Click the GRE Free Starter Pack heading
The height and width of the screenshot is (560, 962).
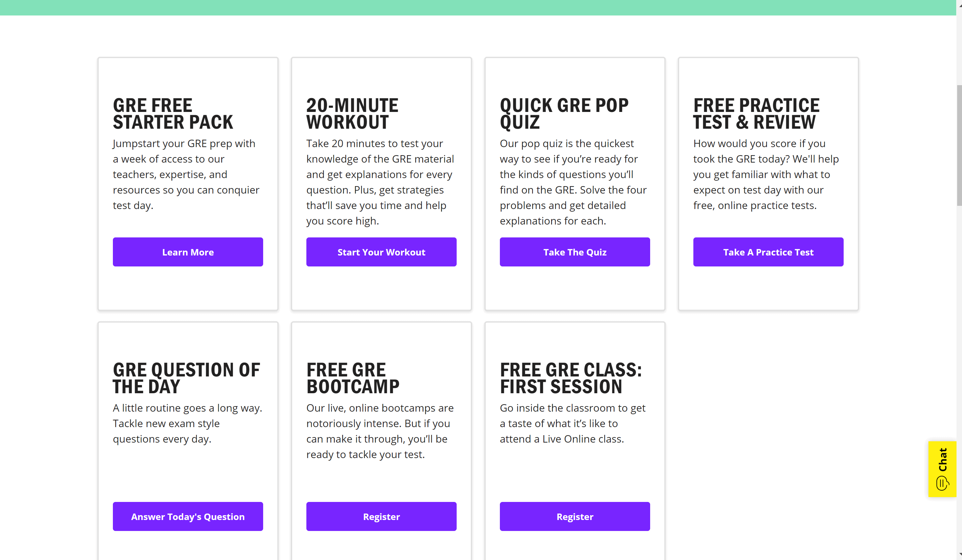tap(173, 114)
